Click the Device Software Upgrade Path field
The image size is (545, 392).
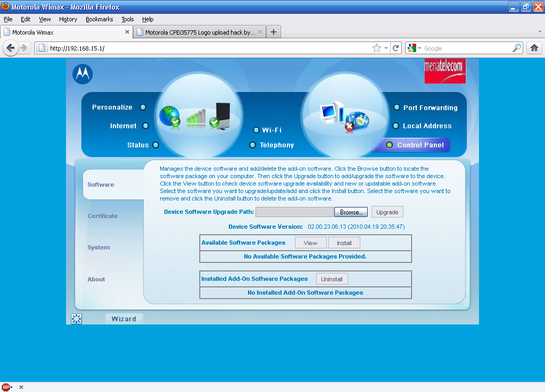pyautogui.click(x=294, y=212)
